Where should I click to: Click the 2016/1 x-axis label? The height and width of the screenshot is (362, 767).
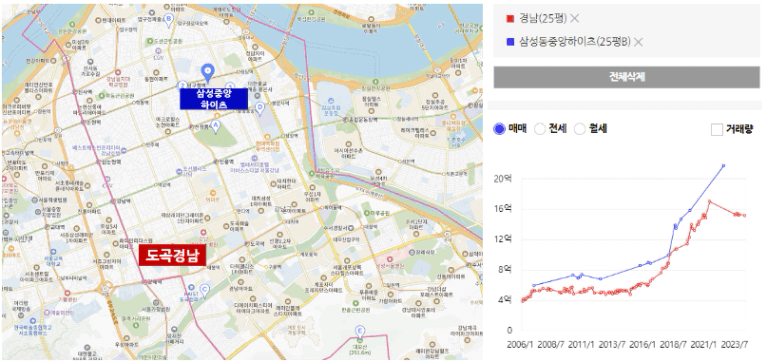pyautogui.click(x=643, y=344)
